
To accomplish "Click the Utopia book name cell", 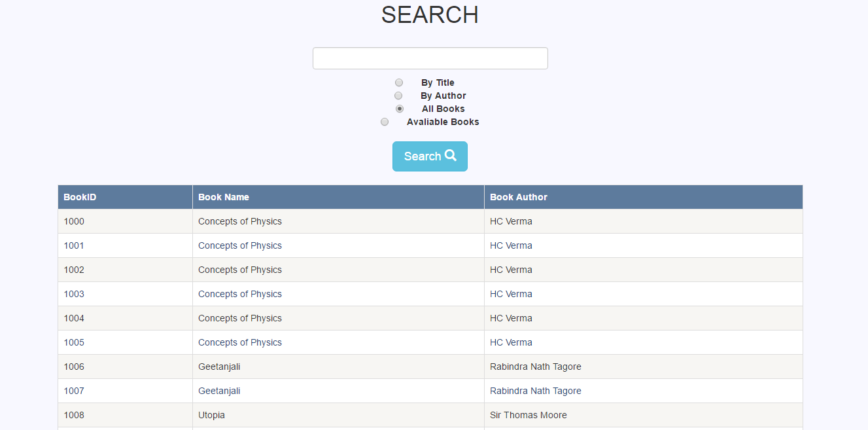I will [x=338, y=415].
